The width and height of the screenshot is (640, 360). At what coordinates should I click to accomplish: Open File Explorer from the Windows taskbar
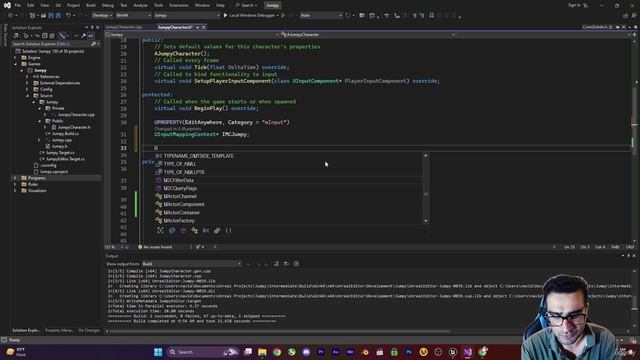(x=262, y=352)
